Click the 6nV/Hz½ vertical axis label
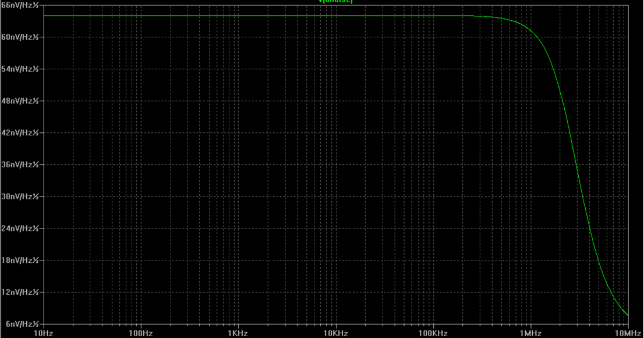This screenshot has height=338, width=644. coord(22,324)
